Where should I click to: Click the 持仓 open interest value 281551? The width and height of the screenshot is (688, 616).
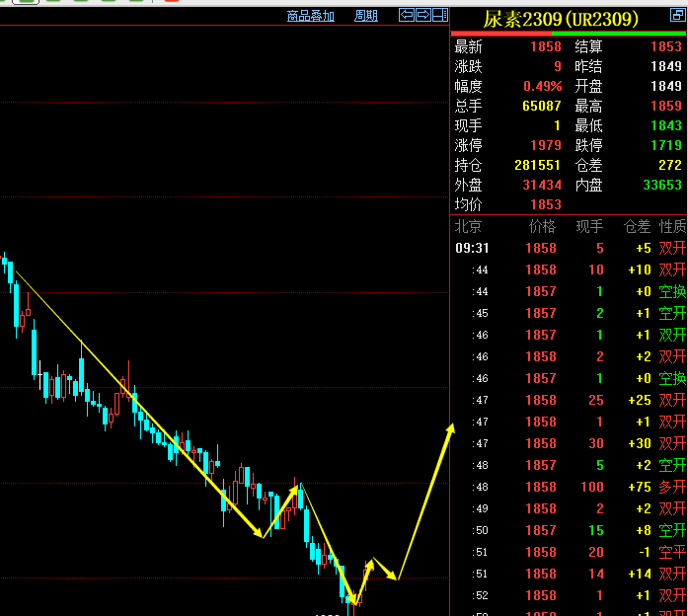pyautogui.click(x=537, y=165)
